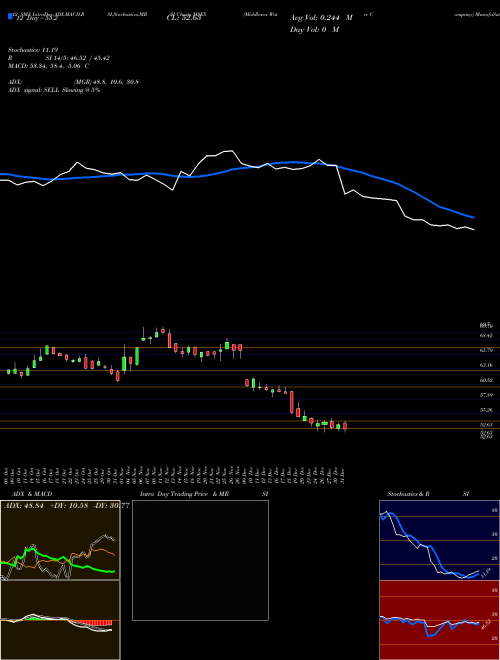The width and height of the screenshot is (500, 660).
Task: Click the 'Day Vol: 0 M' text
Action: (x=314, y=29)
